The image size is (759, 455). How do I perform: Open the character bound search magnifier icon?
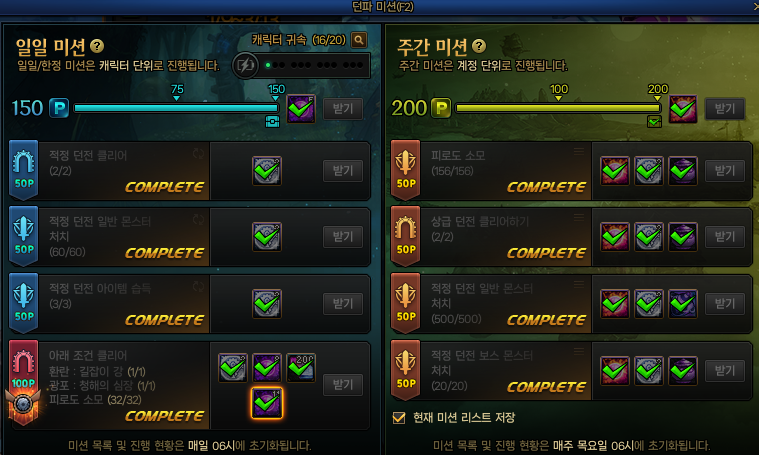coord(359,40)
